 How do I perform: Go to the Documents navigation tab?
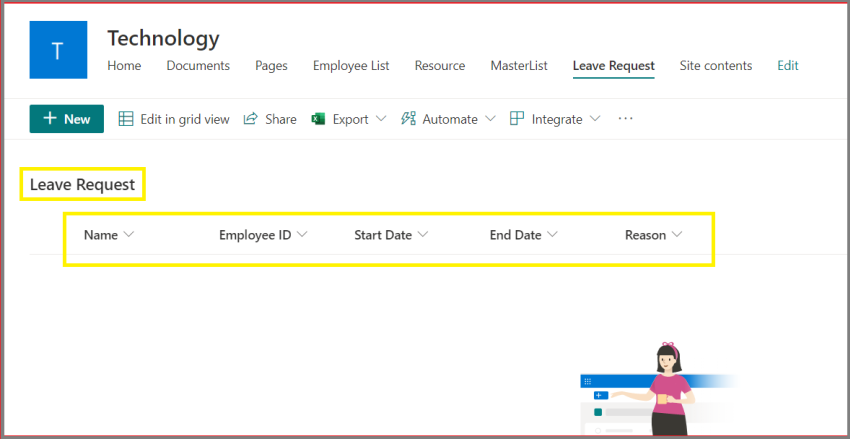(x=198, y=66)
